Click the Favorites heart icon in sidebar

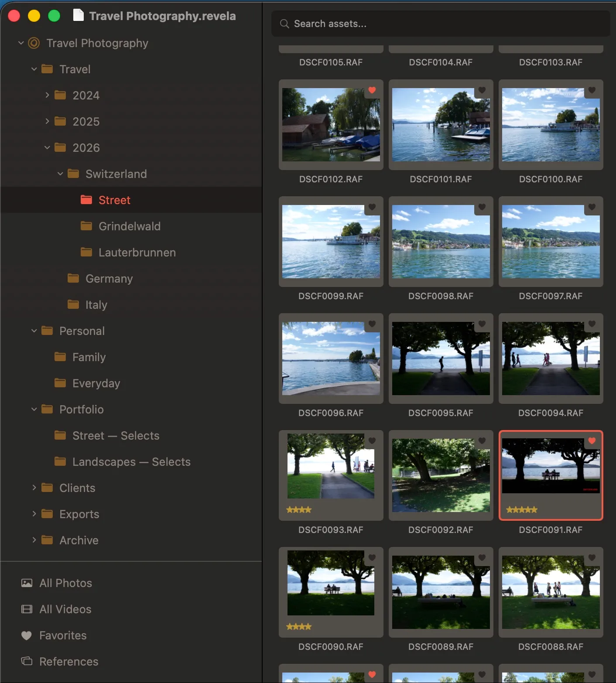[x=27, y=635]
